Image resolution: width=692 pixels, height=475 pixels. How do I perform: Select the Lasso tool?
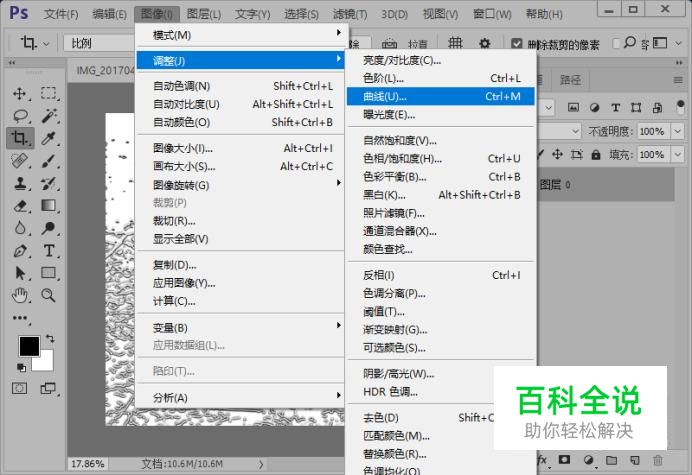coord(20,116)
